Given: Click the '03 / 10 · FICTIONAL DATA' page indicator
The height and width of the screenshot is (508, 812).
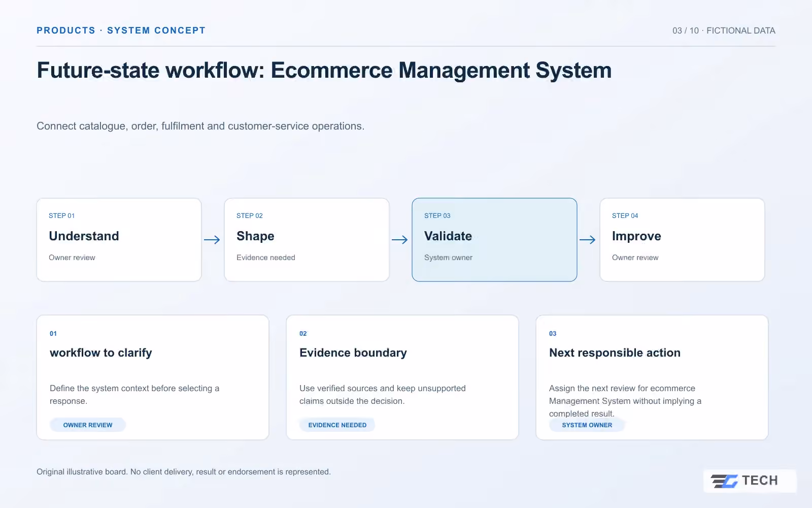Looking at the screenshot, I should coord(724,30).
